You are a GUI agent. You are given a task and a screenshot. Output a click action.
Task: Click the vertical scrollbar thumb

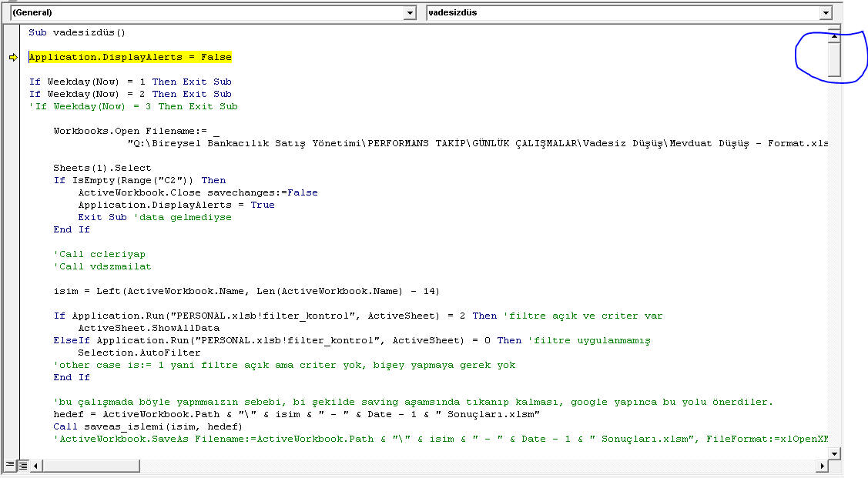[x=834, y=58]
